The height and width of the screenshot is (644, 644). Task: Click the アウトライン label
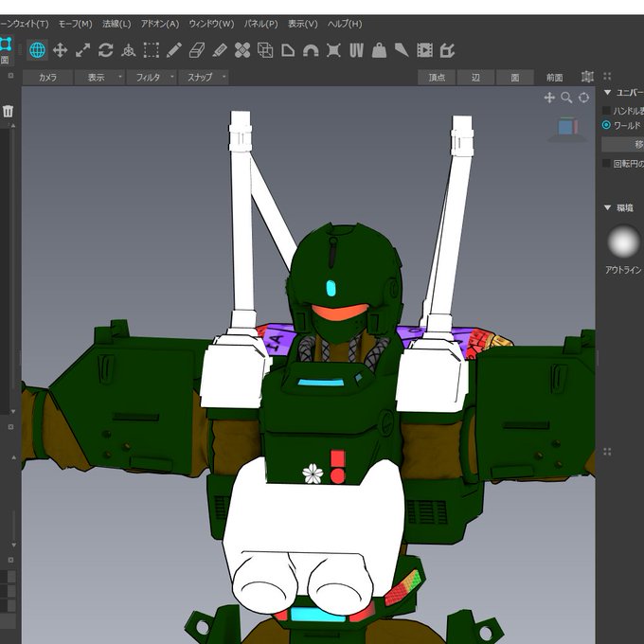(x=623, y=270)
